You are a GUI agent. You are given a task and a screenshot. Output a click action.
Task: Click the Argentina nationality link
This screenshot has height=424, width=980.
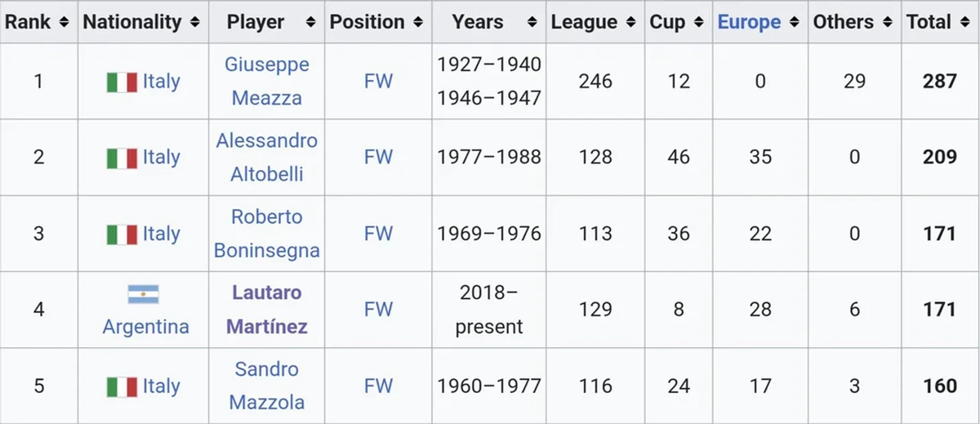pos(145,327)
